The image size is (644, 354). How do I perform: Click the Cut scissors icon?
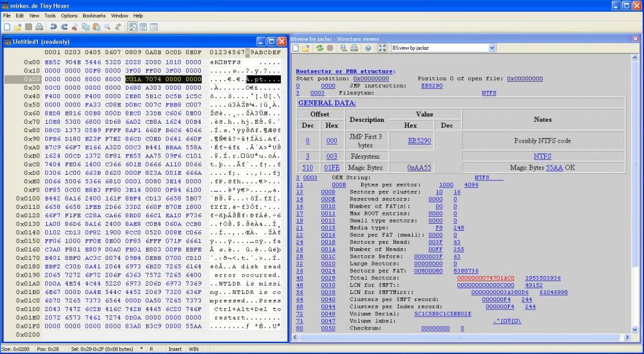[x=75, y=27]
